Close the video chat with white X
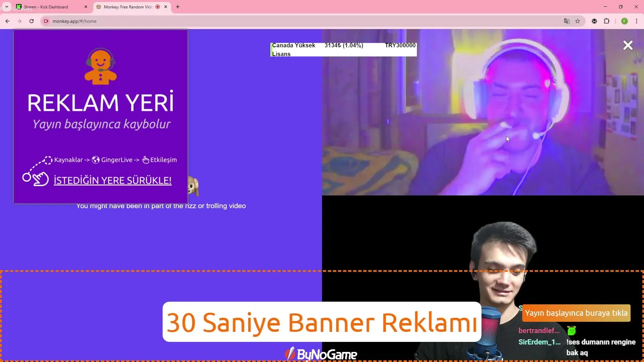This screenshot has width=644, height=362. pos(628,45)
